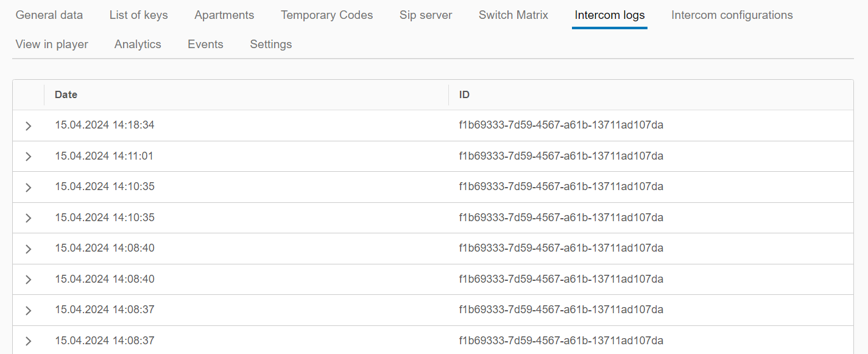The height and width of the screenshot is (354, 868).
Task: Switch to the List of keys tab
Action: tap(138, 15)
